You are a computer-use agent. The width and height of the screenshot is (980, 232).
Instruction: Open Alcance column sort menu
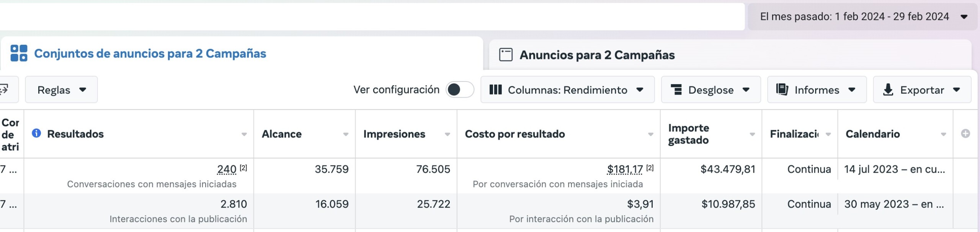(346, 134)
